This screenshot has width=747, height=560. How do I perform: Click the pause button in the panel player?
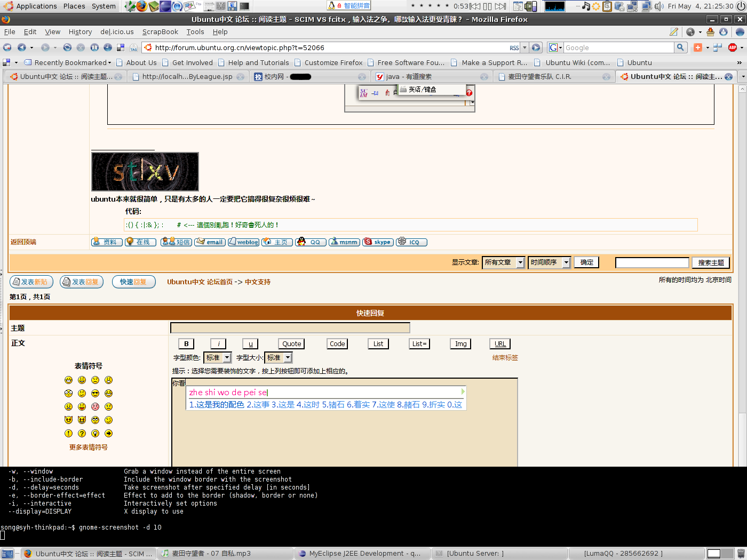point(487,6)
